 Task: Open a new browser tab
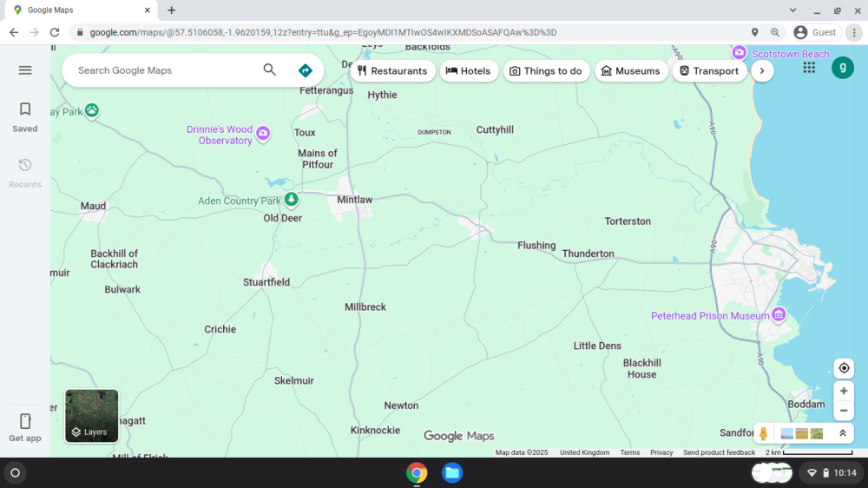[172, 10]
